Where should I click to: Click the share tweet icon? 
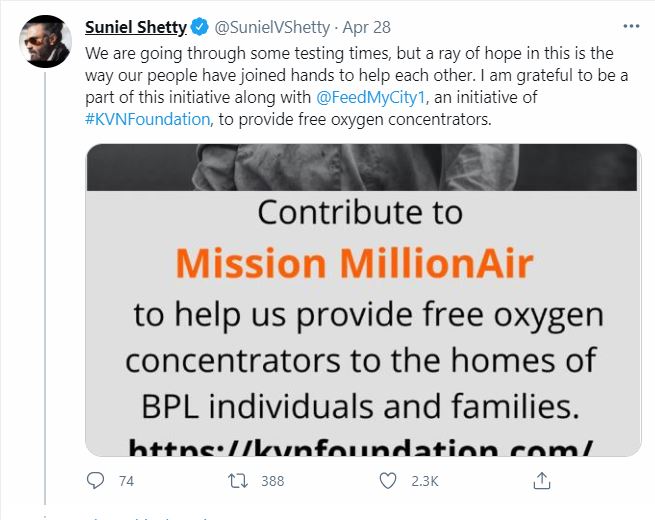click(542, 481)
